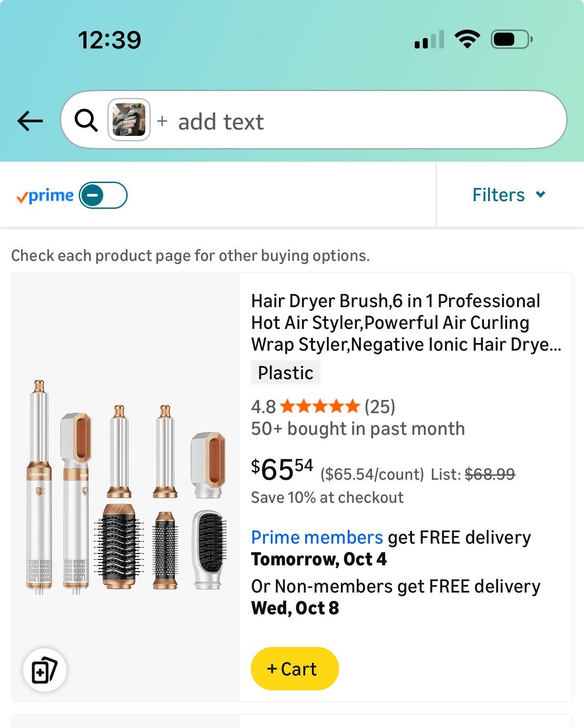Open the Filters dropdown
This screenshot has width=584, height=728.
coord(498,195)
